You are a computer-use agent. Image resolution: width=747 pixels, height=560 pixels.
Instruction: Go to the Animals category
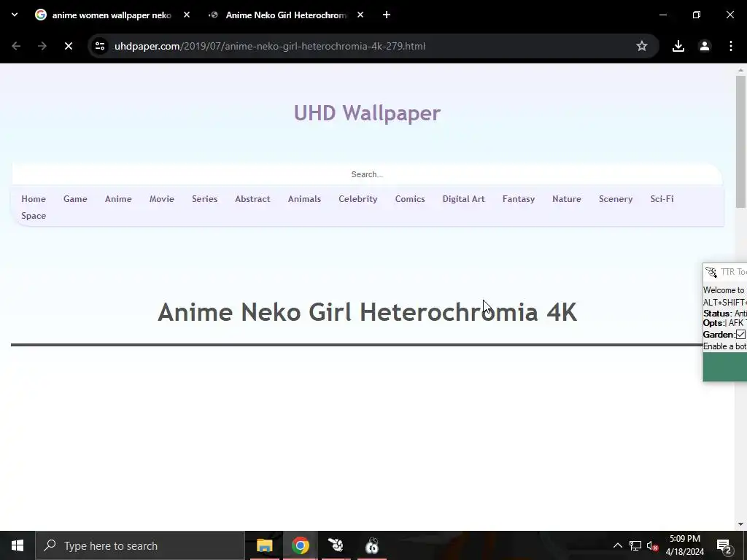coord(304,199)
